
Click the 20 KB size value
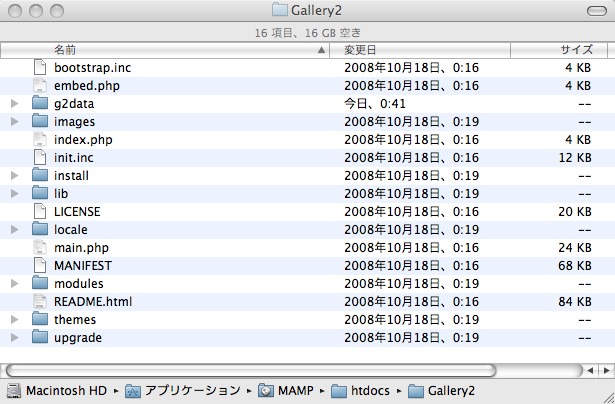(575, 211)
